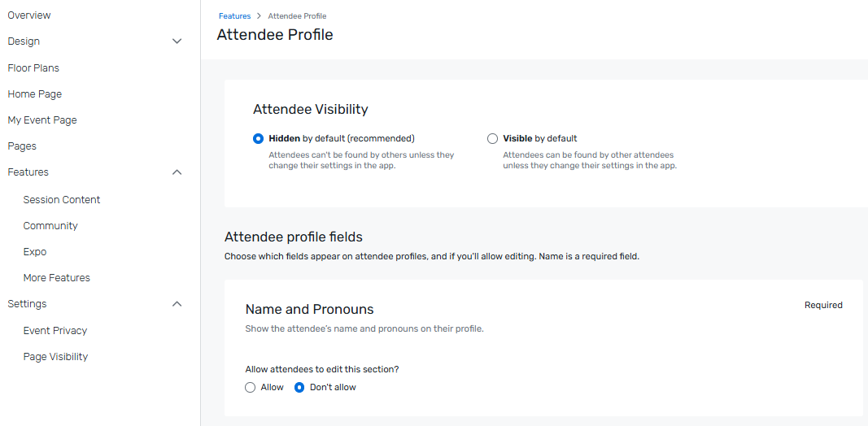This screenshot has width=868, height=426.
Task: Choose Don't allow for attendee editing
Action: coord(299,388)
